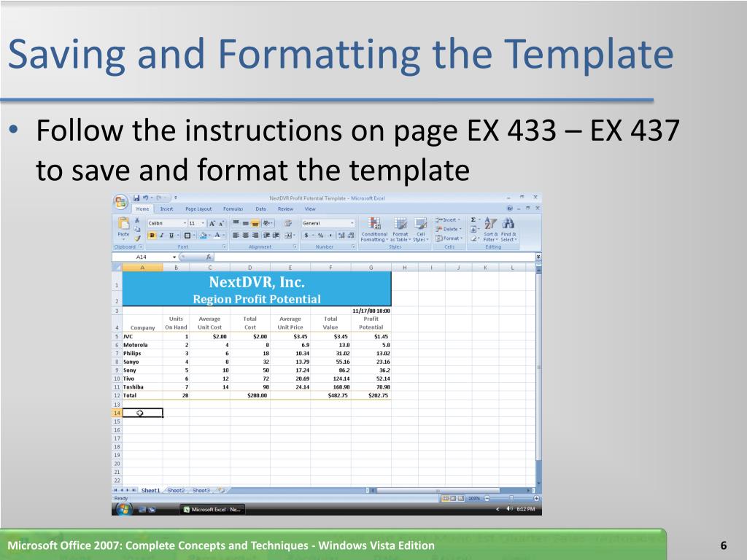This screenshot has width=747, height=560.
Task: Align text right
Action: (x=255, y=236)
